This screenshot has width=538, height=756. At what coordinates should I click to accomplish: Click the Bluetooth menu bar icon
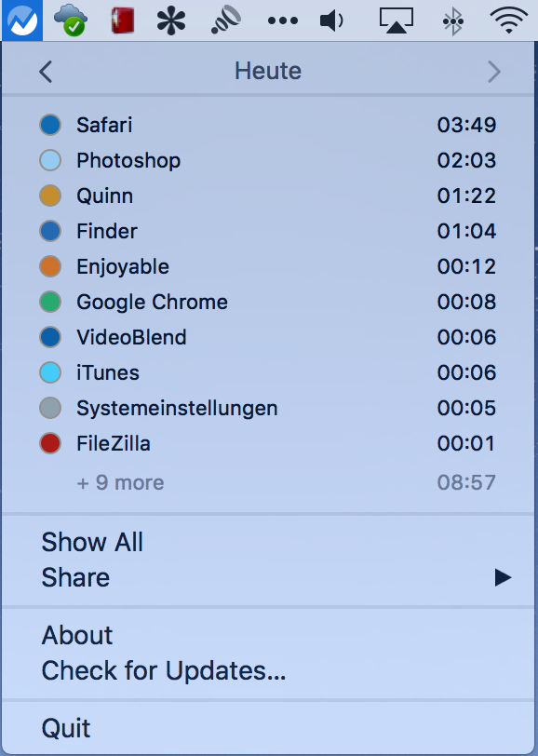tap(452, 20)
